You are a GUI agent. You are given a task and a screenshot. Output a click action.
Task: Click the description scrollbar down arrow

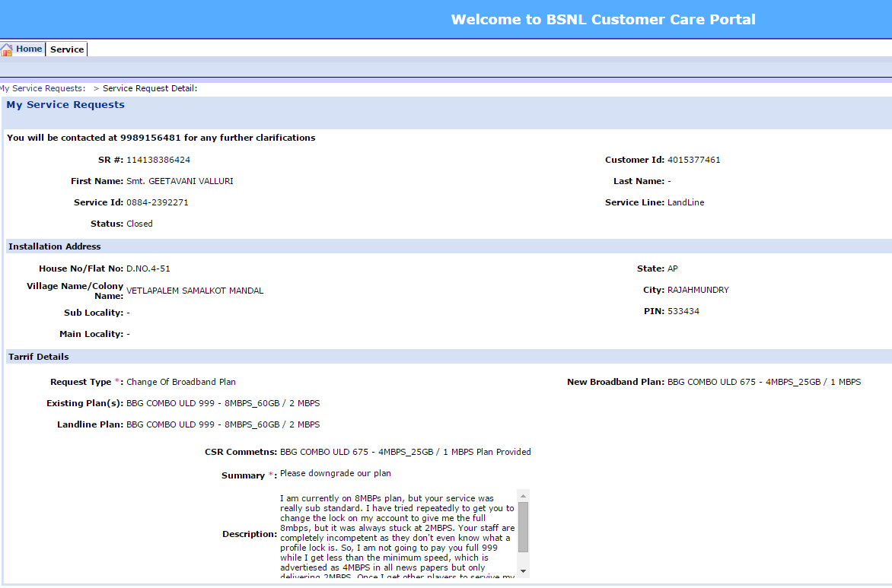click(524, 571)
